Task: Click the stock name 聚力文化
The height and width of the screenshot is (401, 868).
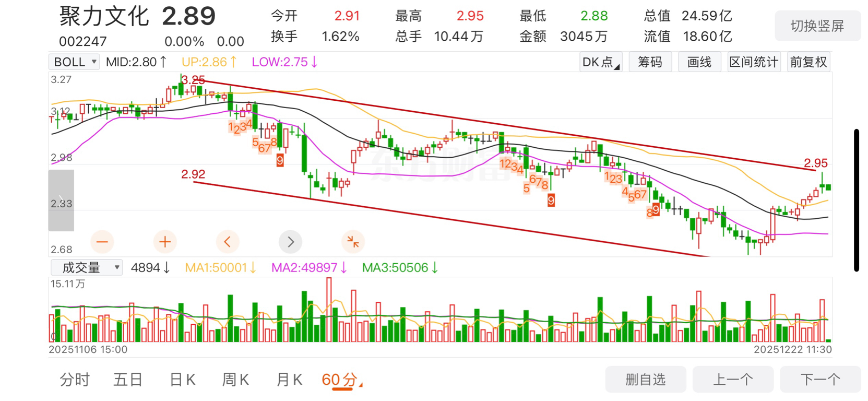Action: point(104,17)
